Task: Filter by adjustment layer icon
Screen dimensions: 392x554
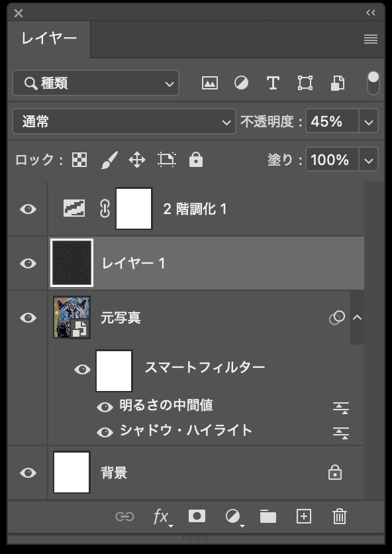Action: [241, 83]
